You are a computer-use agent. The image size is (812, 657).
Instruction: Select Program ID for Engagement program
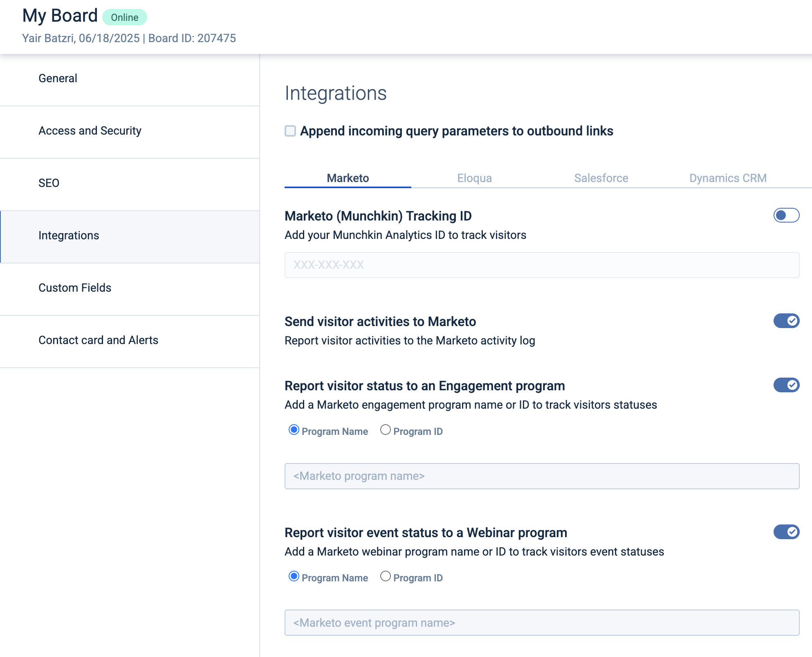385,430
